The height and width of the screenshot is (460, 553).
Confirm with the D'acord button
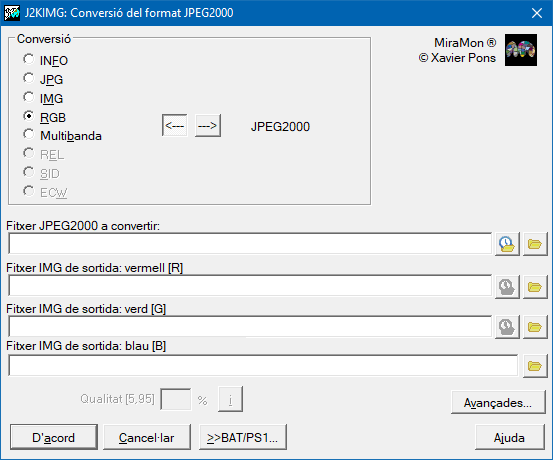pos(54,437)
